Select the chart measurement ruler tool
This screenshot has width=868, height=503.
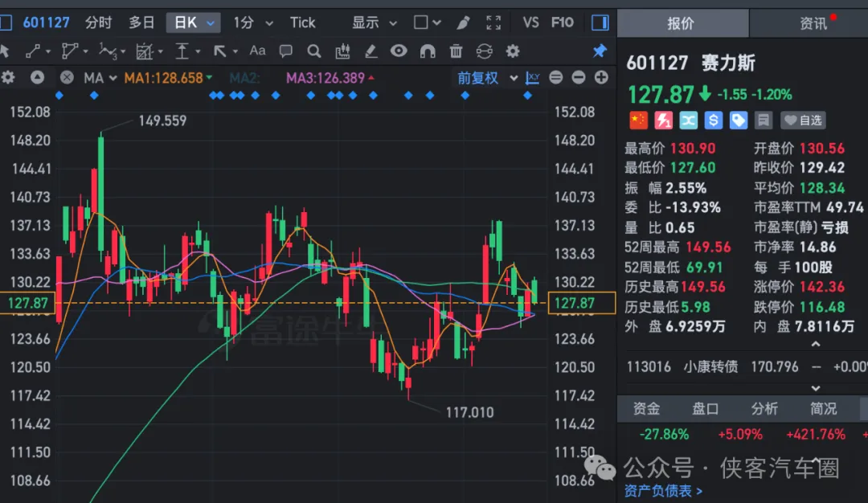(145, 51)
